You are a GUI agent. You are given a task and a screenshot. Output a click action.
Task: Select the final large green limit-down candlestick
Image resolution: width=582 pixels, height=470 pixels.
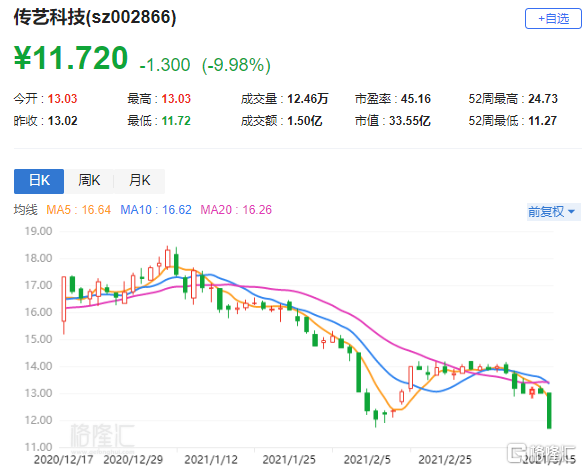pyautogui.click(x=549, y=410)
